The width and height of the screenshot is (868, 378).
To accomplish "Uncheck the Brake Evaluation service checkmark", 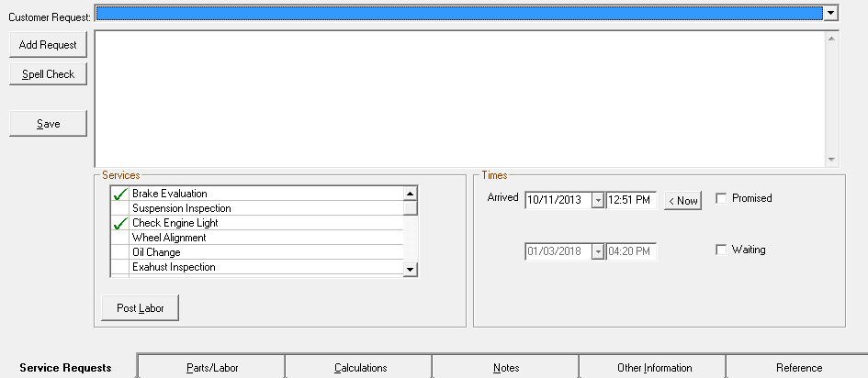I will [x=119, y=194].
